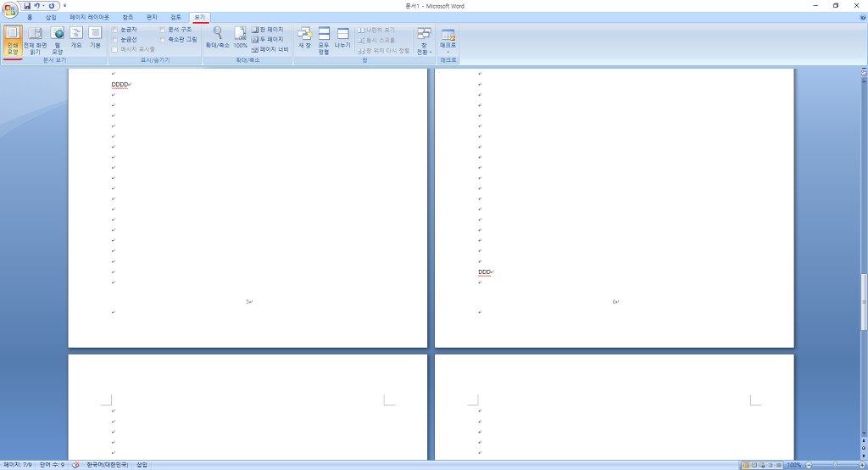
Task: Open 창 전환 switch windows dropdown
Action: pos(424,41)
